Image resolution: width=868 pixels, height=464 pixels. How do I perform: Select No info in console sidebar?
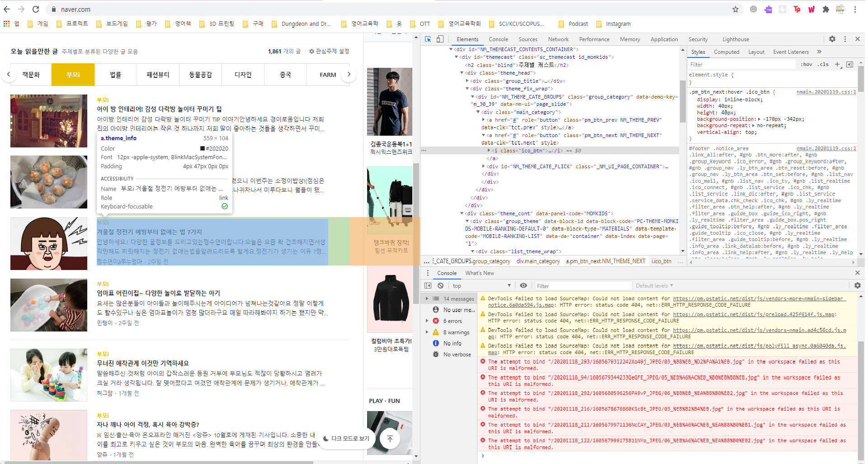coord(452,343)
